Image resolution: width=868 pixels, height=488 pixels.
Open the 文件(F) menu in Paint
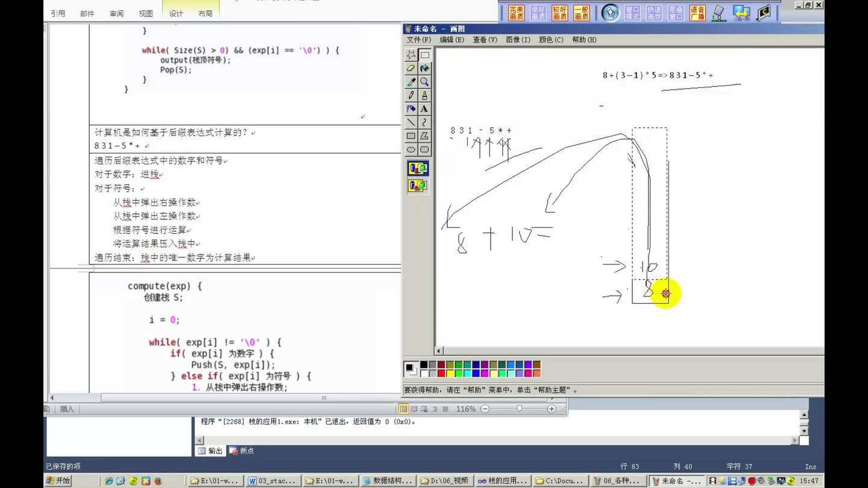(x=418, y=40)
